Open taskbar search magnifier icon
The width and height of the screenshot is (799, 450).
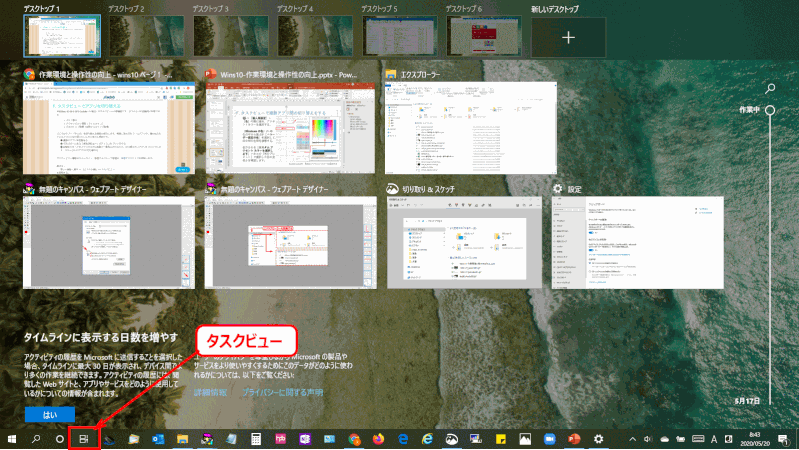coord(36,439)
